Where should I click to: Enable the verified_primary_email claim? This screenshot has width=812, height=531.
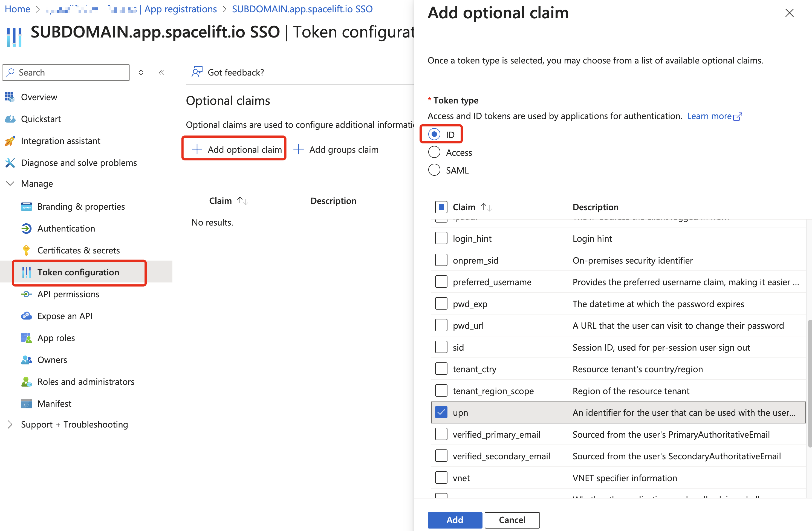point(441,434)
